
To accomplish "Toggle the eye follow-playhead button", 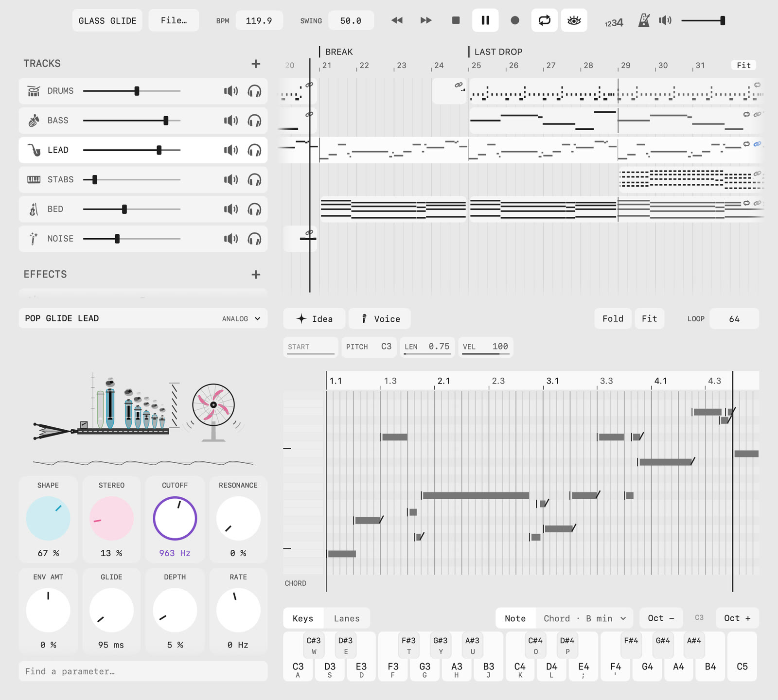I will [574, 20].
